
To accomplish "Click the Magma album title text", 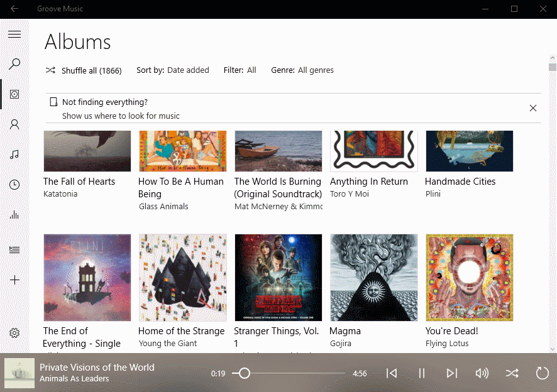I will pyautogui.click(x=345, y=331).
